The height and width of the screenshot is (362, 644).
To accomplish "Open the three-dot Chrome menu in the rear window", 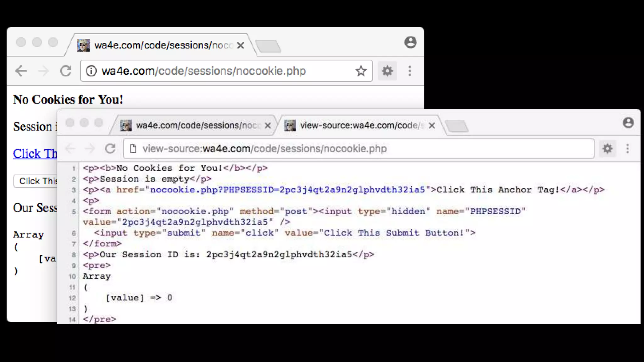I will (409, 71).
